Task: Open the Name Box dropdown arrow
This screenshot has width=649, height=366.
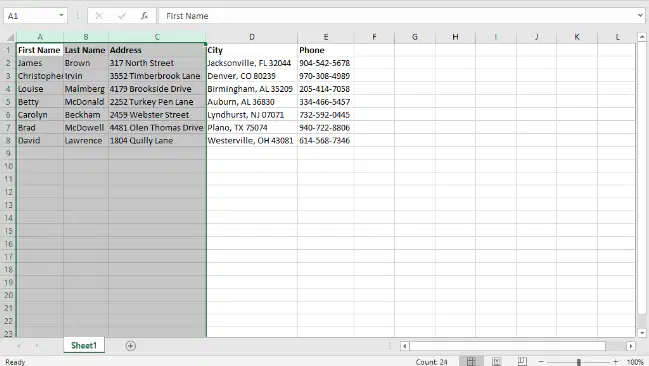Action: click(61, 15)
